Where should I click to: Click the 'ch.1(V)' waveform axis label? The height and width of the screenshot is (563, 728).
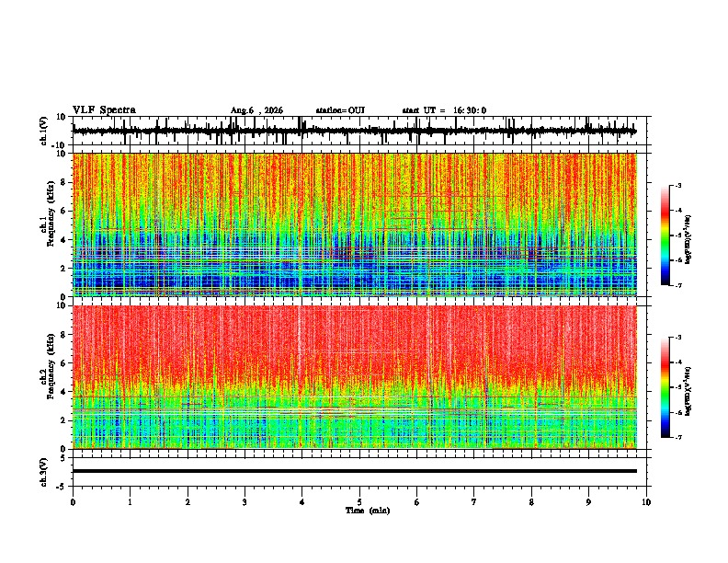44,131
